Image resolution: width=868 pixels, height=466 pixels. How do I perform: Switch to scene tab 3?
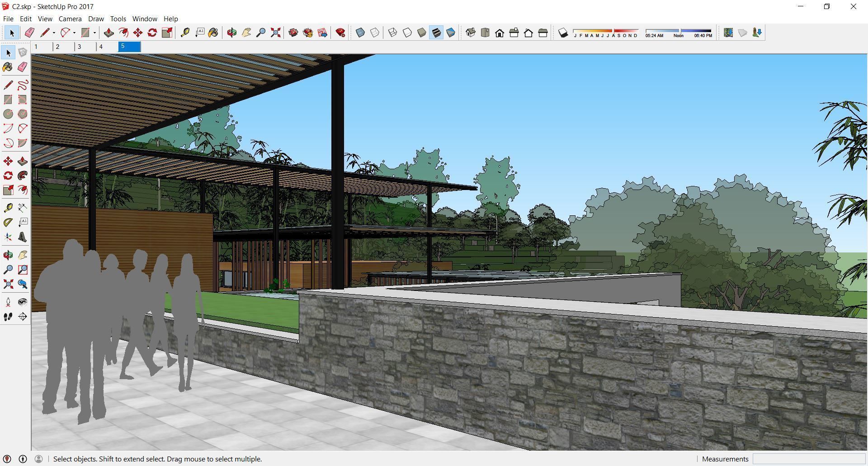pos(85,47)
